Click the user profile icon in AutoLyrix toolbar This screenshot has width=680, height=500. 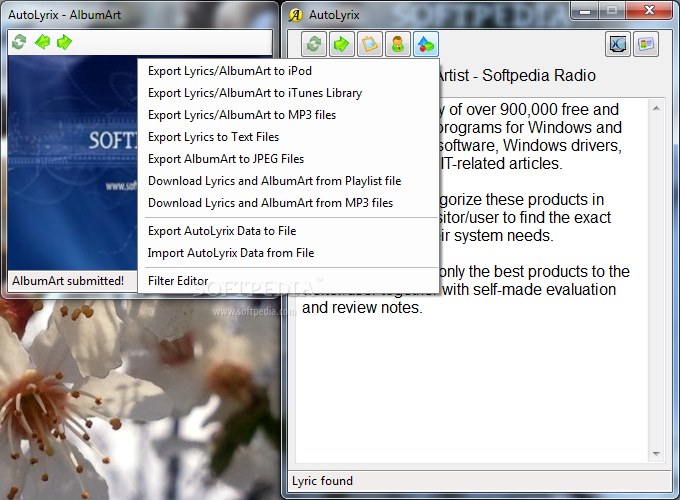coord(397,44)
